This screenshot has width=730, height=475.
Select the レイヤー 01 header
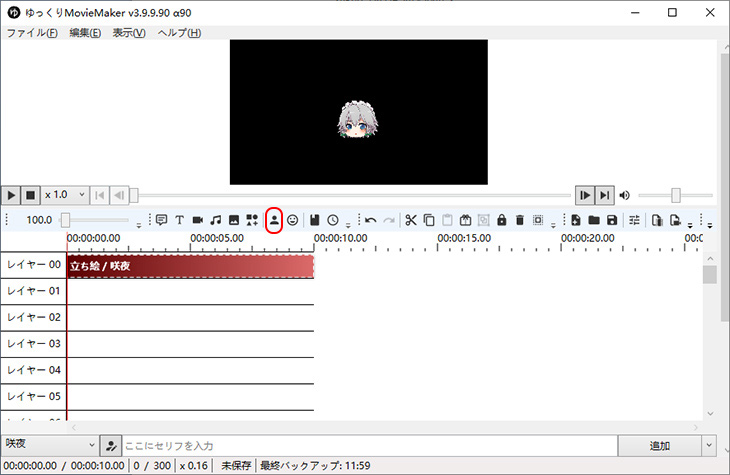[x=34, y=291]
